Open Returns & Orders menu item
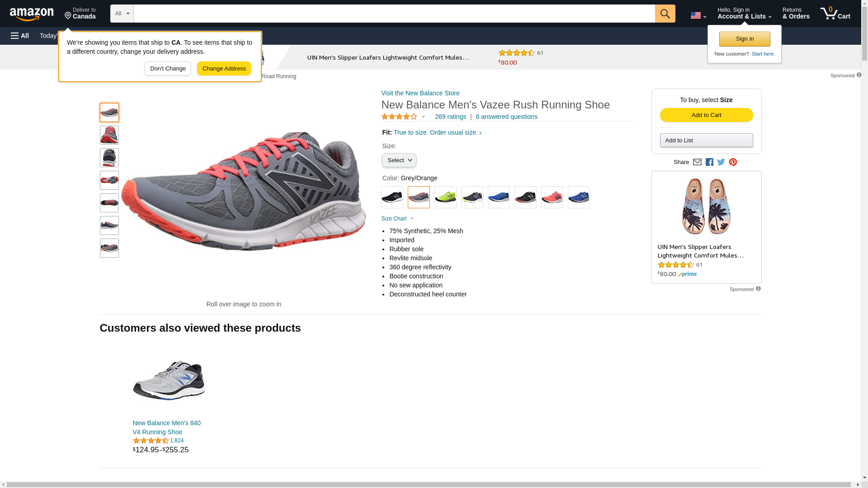 point(796,14)
